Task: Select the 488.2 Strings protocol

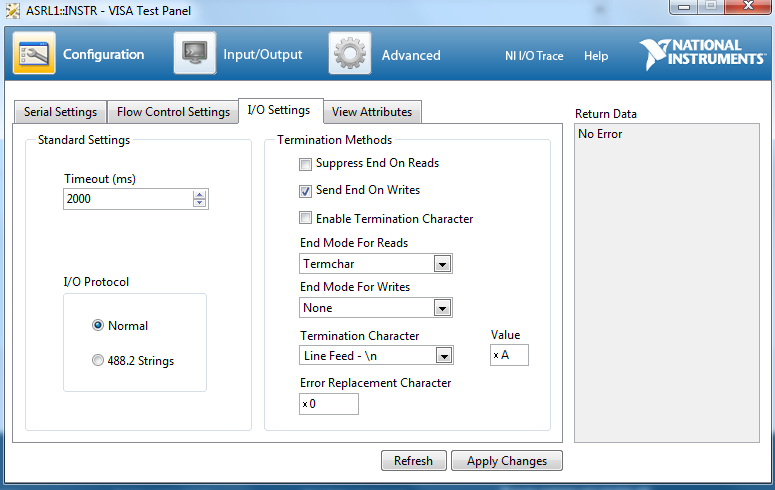Action: (98, 360)
